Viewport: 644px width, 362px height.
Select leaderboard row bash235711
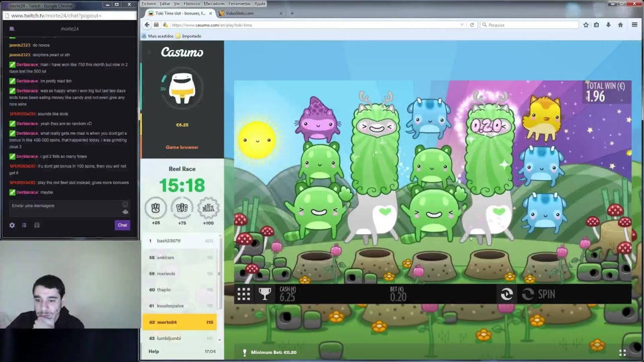[x=180, y=241]
